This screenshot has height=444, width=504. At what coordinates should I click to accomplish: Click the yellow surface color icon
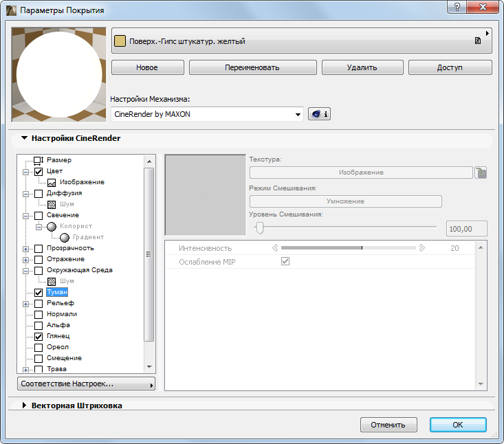pyautogui.click(x=120, y=41)
